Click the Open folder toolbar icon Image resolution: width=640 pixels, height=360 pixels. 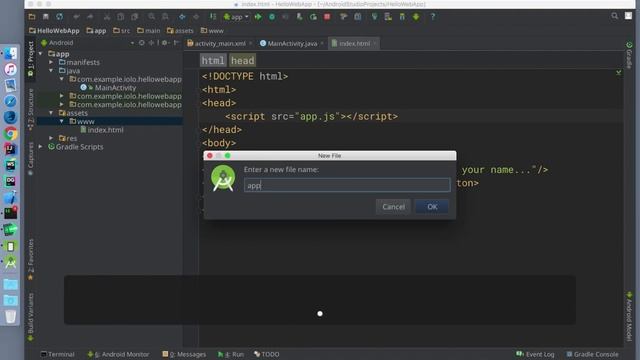point(32,17)
